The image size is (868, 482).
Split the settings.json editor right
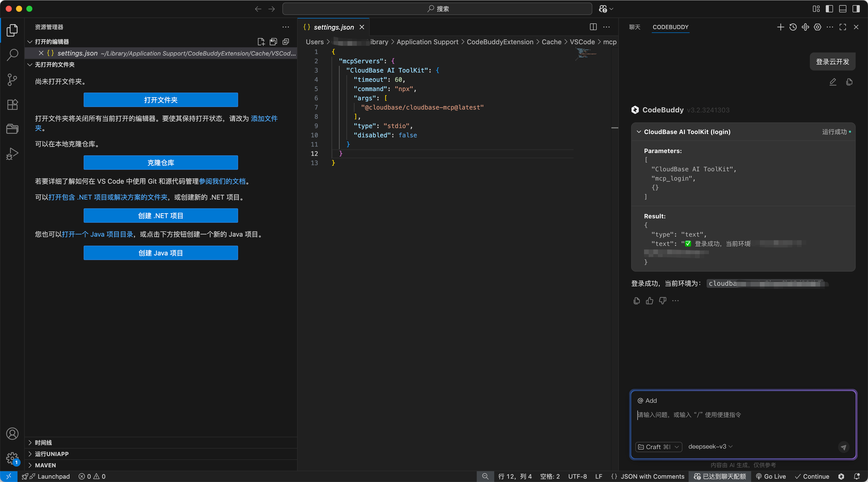(x=593, y=27)
